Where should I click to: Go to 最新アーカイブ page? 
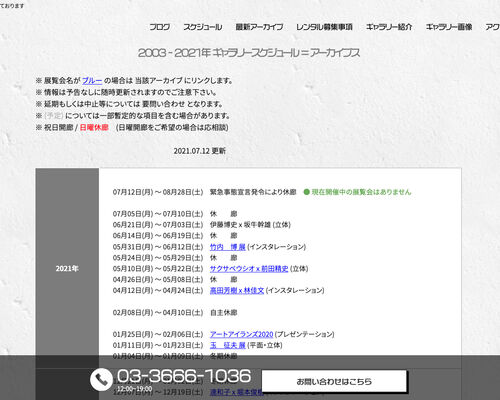(259, 27)
